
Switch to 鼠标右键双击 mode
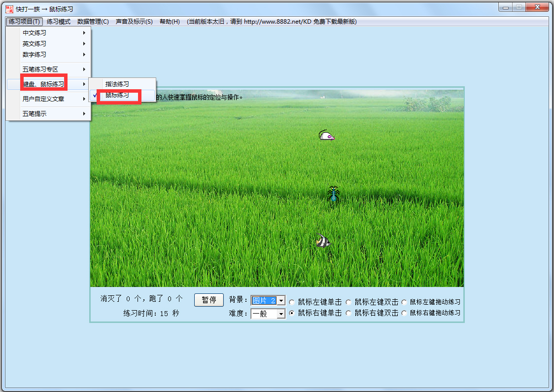tap(348, 313)
